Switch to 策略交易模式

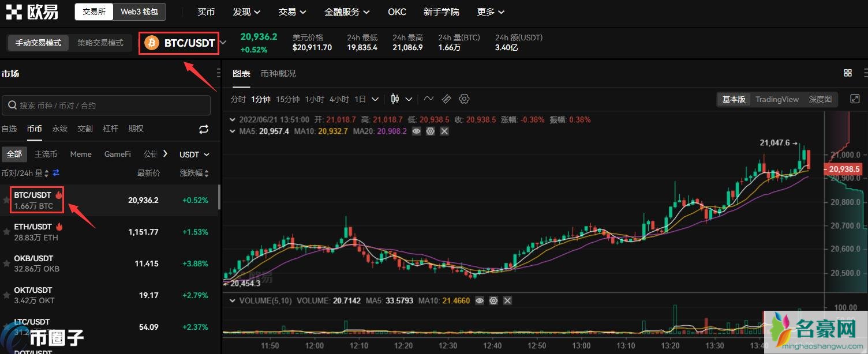coord(100,43)
